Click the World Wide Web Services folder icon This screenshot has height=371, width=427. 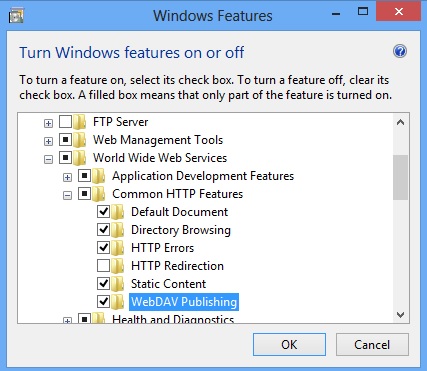pos(80,158)
